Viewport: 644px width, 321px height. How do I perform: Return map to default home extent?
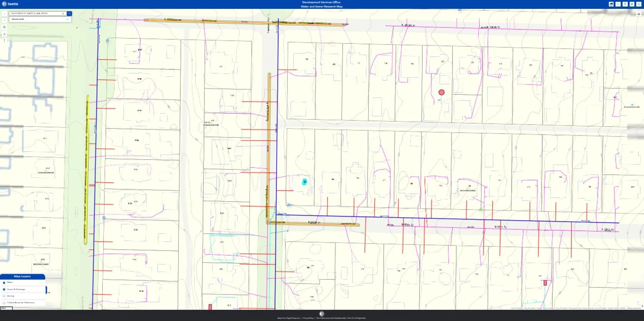tap(4, 27)
